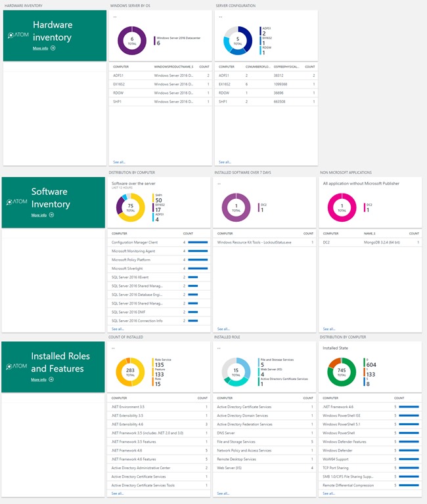Image resolution: width=427 pixels, height=504 pixels.
Task: Click the 604 legend entry in Installed State
Action: [x=370, y=362]
